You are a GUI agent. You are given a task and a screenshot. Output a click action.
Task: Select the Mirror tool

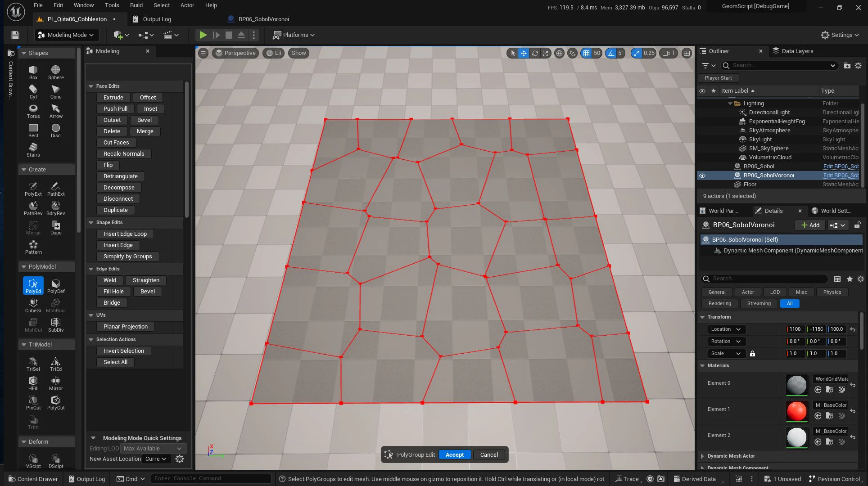point(56,383)
